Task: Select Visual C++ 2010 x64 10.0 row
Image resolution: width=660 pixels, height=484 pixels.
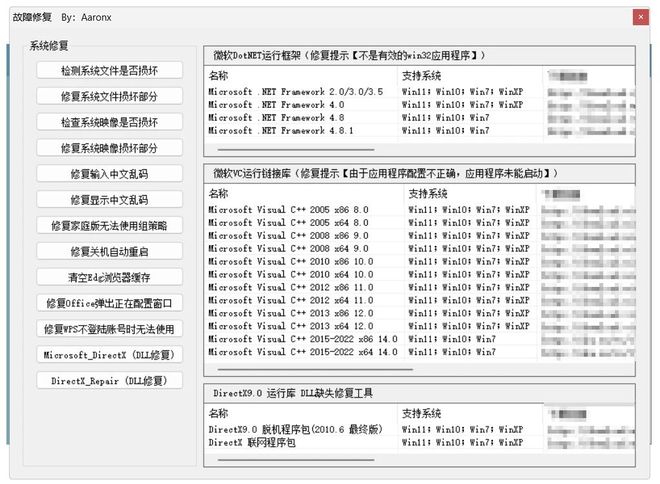Action: 420,274
